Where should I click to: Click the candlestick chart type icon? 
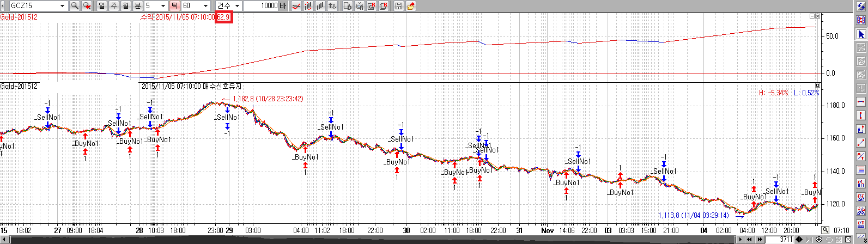309,6
